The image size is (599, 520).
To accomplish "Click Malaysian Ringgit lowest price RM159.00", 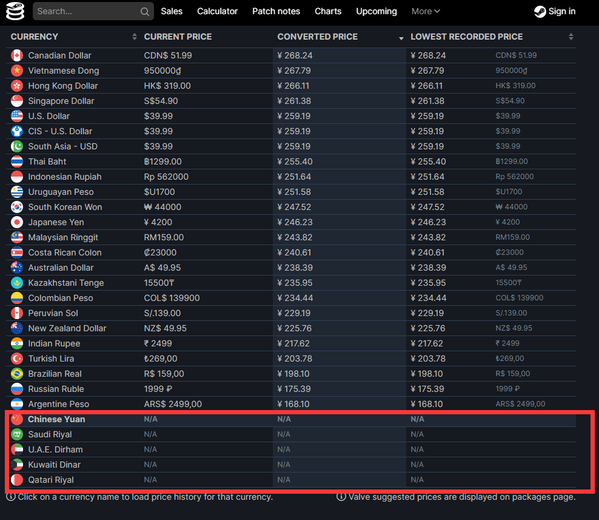I will point(513,237).
